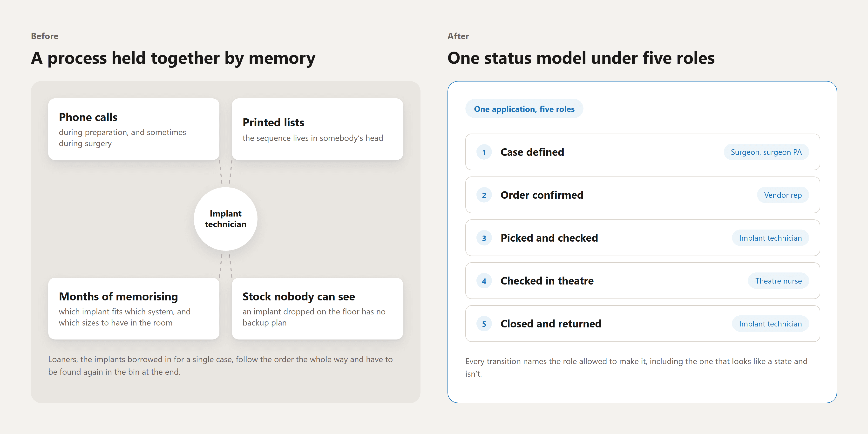Click the 'After' section label
This screenshot has height=434, width=868.
click(458, 36)
